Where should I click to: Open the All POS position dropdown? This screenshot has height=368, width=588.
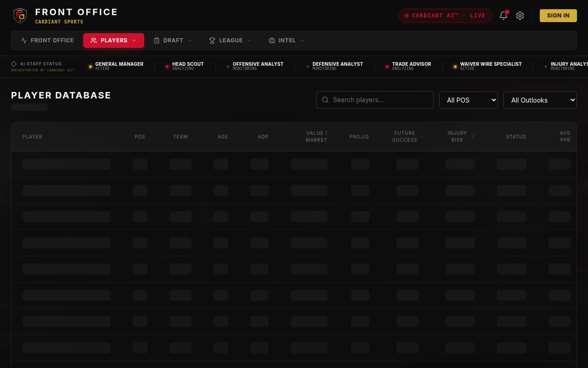click(x=469, y=100)
